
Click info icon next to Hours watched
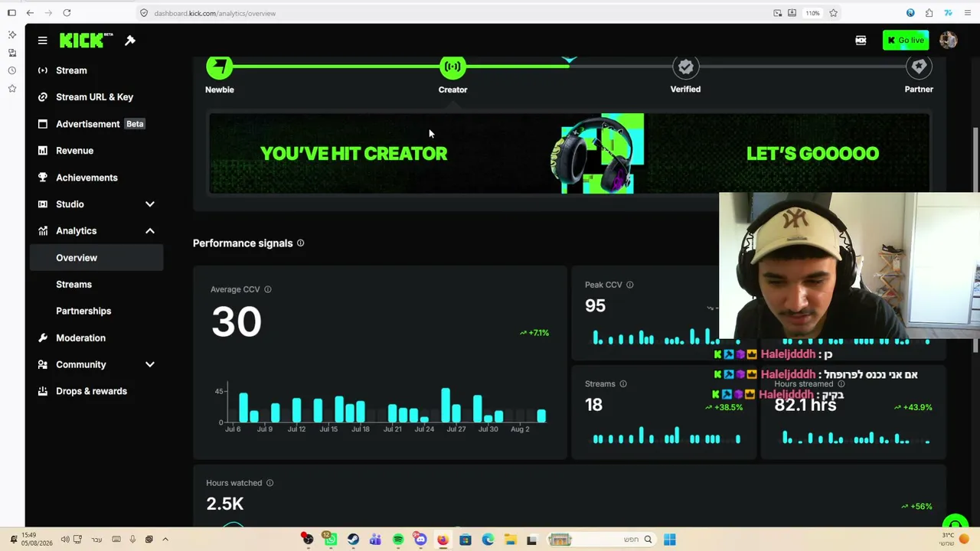coord(269,483)
